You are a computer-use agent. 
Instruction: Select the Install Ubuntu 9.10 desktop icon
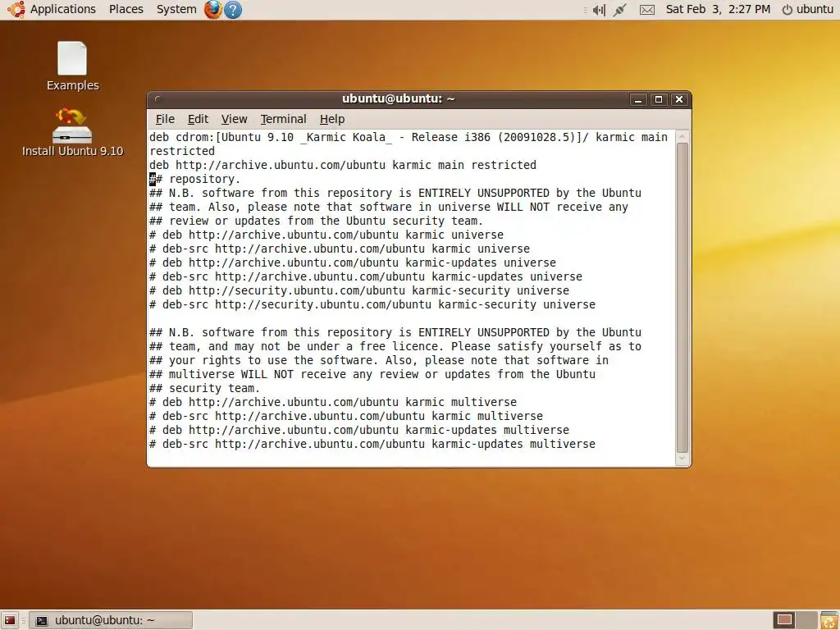[x=72, y=132]
